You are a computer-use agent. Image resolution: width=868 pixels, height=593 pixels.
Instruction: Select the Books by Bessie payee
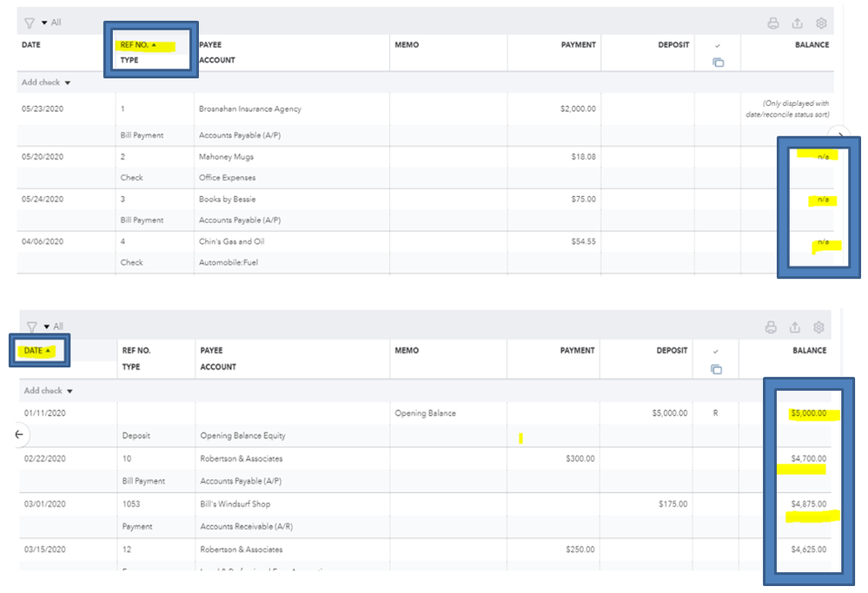tap(228, 199)
